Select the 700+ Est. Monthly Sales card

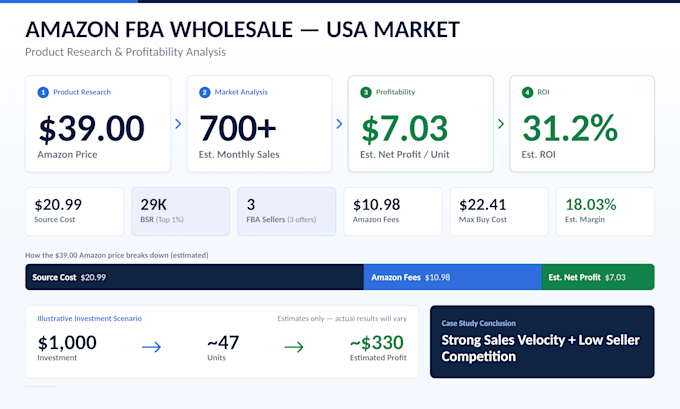click(x=259, y=124)
